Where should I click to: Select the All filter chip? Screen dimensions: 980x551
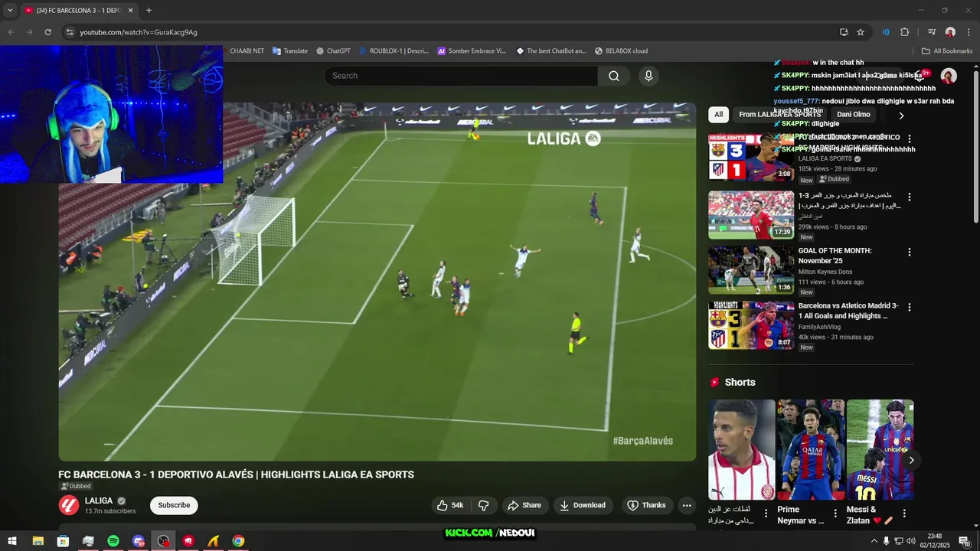[718, 115]
